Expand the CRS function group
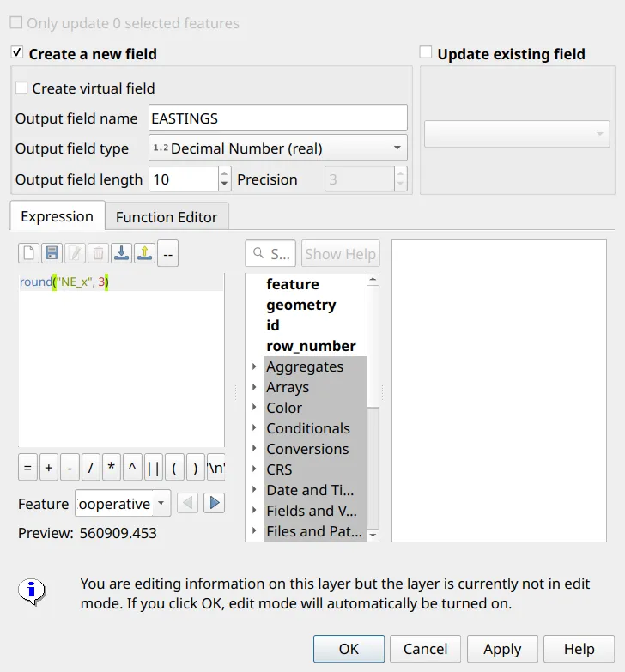 [x=254, y=469]
